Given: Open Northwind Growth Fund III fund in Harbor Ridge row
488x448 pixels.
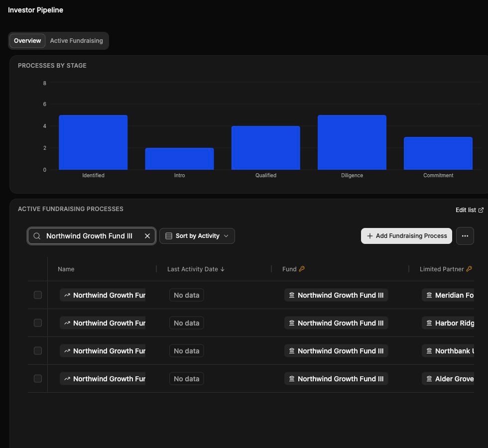Looking at the screenshot, I should (x=336, y=323).
